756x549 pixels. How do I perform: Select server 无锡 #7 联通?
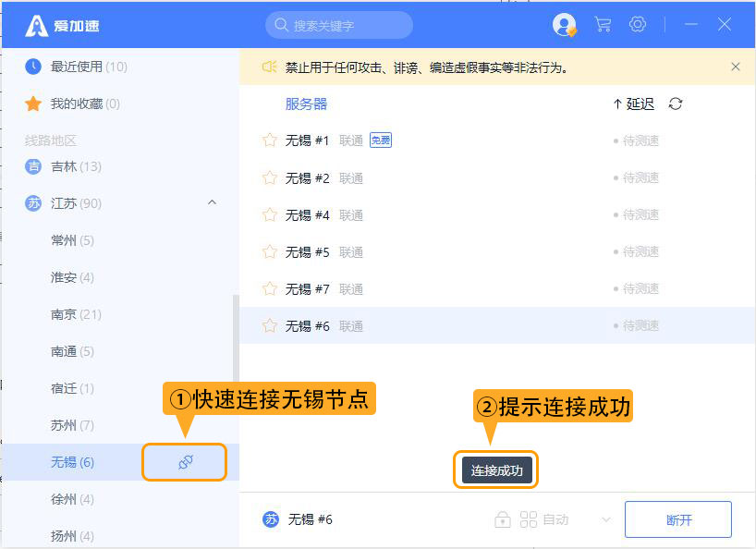[x=497, y=288]
